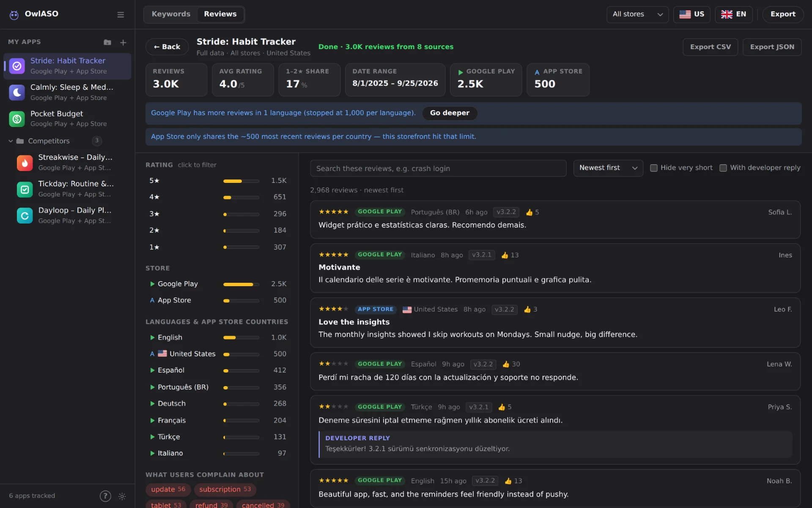Toggle theme with the sun icon
The image size is (812, 508).
(x=122, y=496)
